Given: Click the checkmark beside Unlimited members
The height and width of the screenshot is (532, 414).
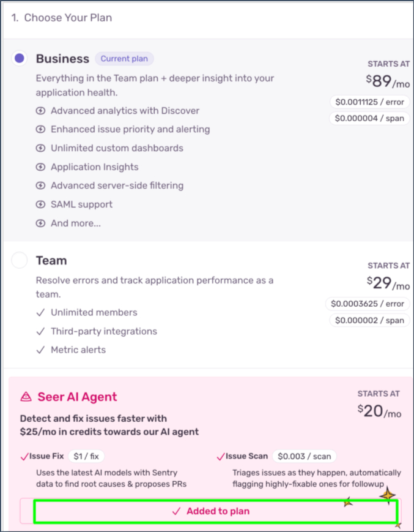Looking at the screenshot, I should tap(40, 312).
